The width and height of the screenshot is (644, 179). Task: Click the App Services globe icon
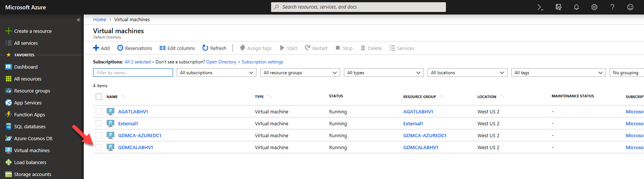tap(8, 103)
